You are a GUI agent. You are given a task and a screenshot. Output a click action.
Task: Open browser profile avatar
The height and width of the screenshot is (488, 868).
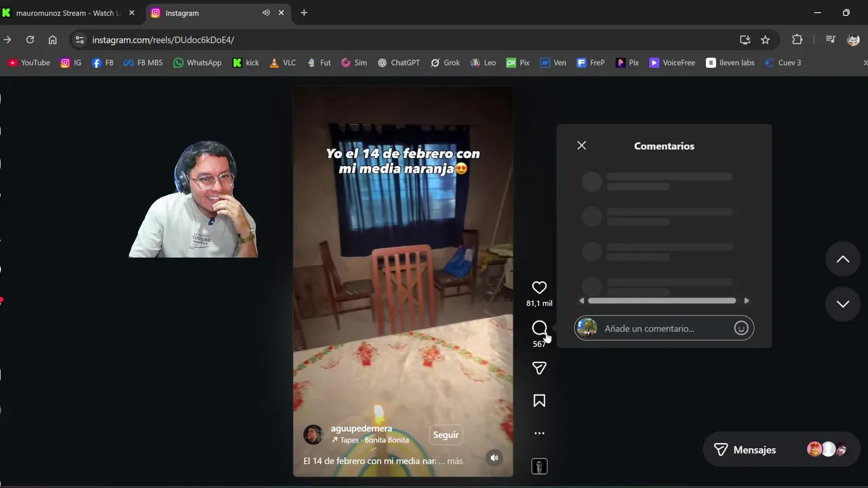click(854, 40)
